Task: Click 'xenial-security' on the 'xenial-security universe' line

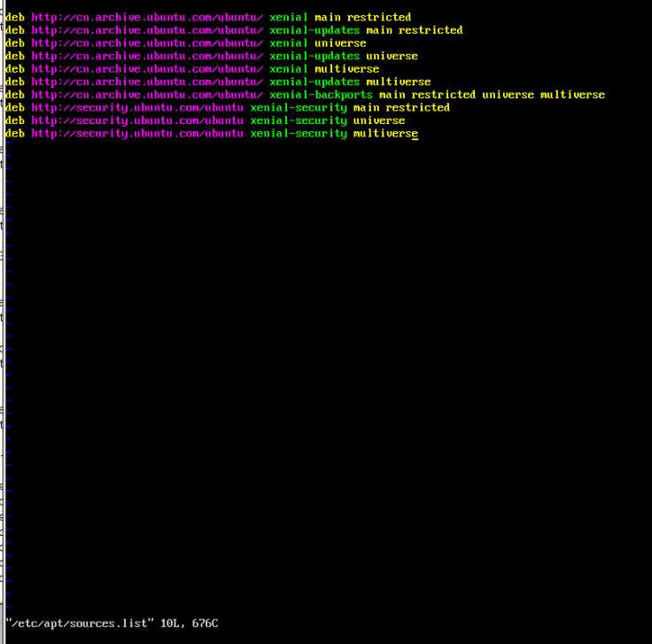Action: click(299, 120)
